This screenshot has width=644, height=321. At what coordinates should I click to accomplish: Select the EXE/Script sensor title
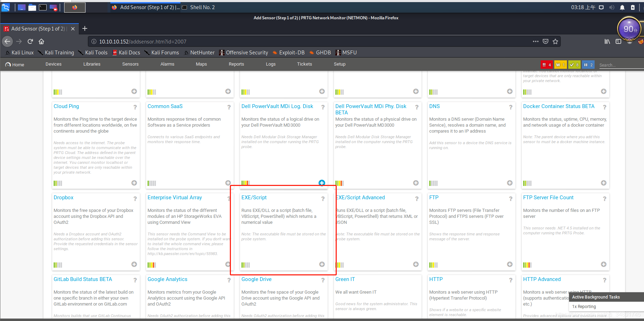pyautogui.click(x=254, y=198)
